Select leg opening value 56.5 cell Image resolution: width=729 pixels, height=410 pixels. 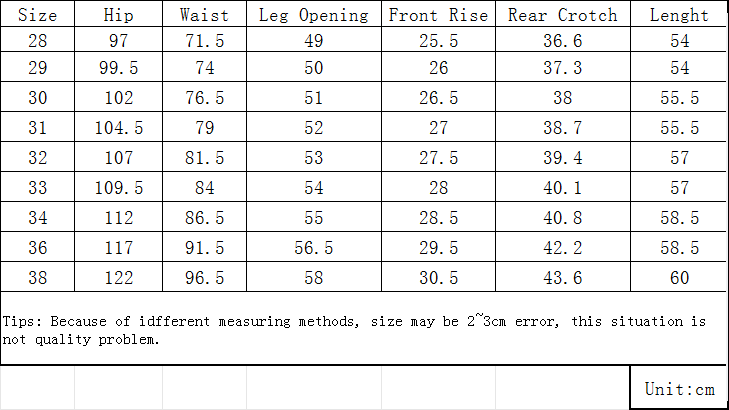click(x=314, y=246)
